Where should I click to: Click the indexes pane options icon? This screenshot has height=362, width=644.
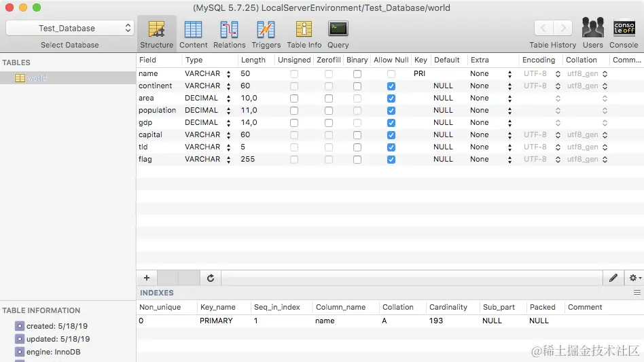click(x=637, y=293)
